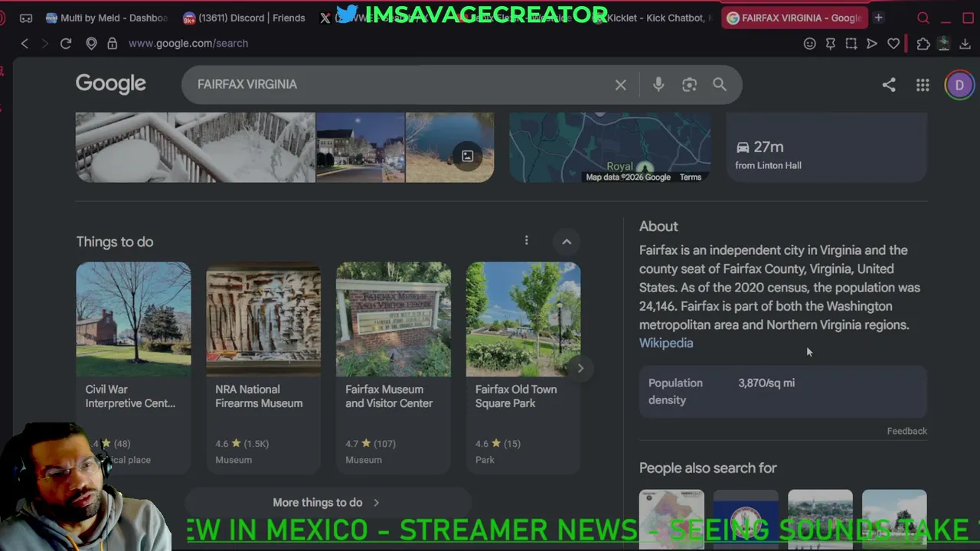Open NRA National Firearms Museum card
The height and width of the screenshot is (551, 980).
[263, 368]
